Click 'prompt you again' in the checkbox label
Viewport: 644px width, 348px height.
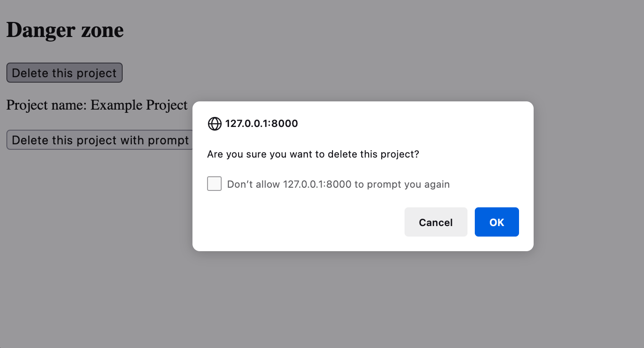pyautogui.click(x=408, y=185)
